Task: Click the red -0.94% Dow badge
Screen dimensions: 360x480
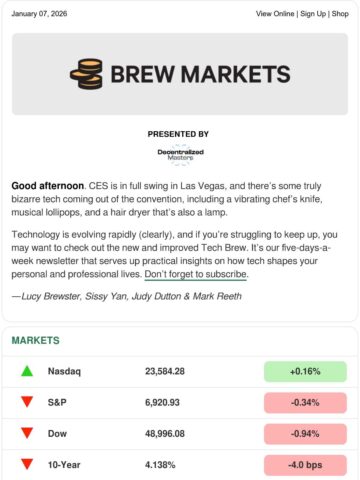Action: click(x=305, y=434)
